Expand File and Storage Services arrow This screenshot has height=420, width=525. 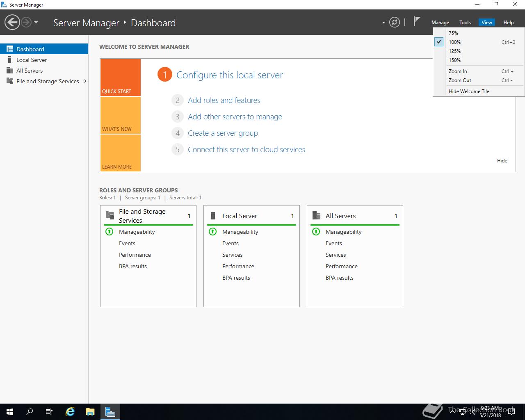click(85, 81)
